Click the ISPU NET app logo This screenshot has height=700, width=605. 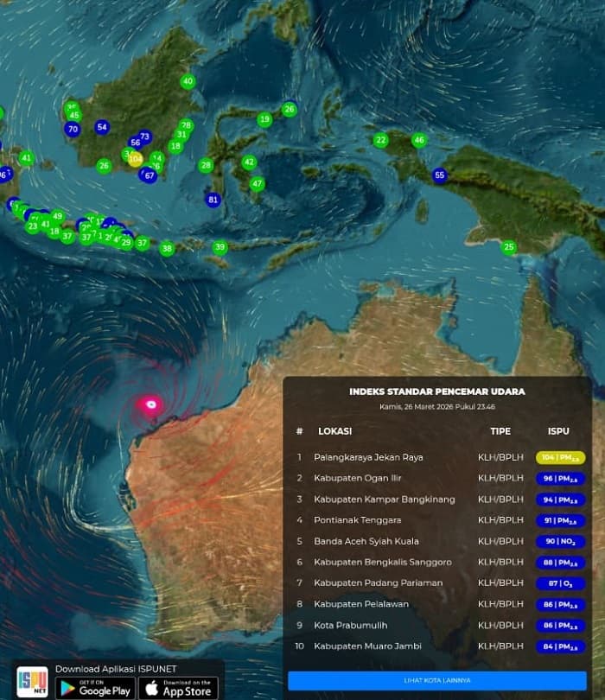33,682
